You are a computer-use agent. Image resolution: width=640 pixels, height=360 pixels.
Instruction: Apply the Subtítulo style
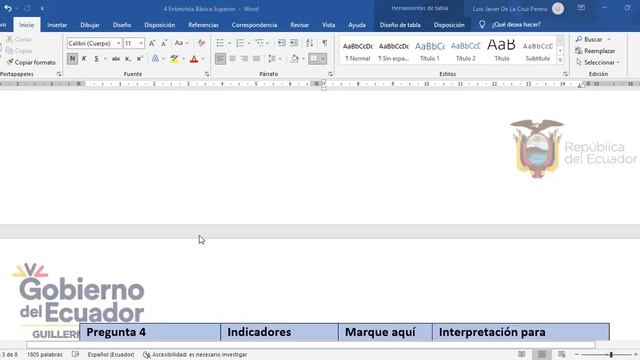(x=538, y=51)
